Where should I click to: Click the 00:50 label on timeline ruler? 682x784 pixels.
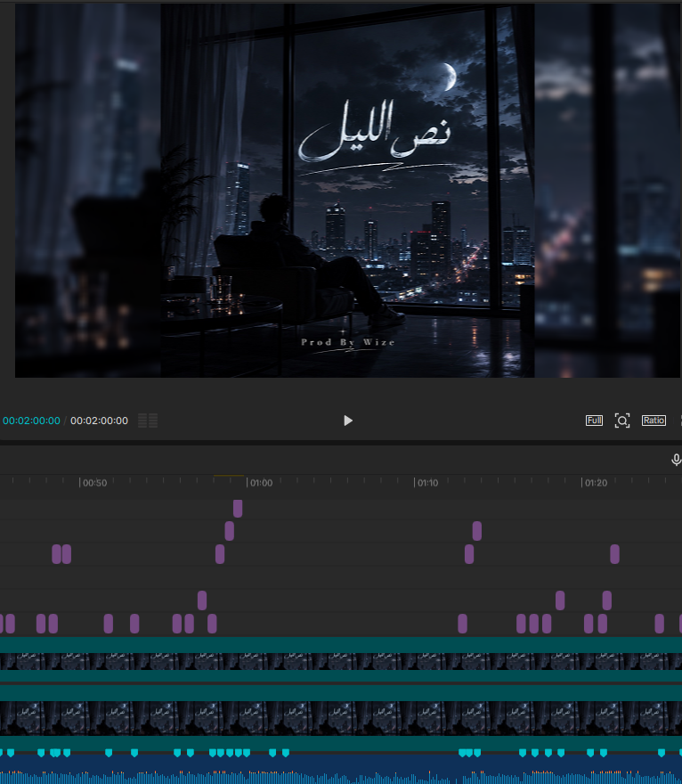coord(94,483)
